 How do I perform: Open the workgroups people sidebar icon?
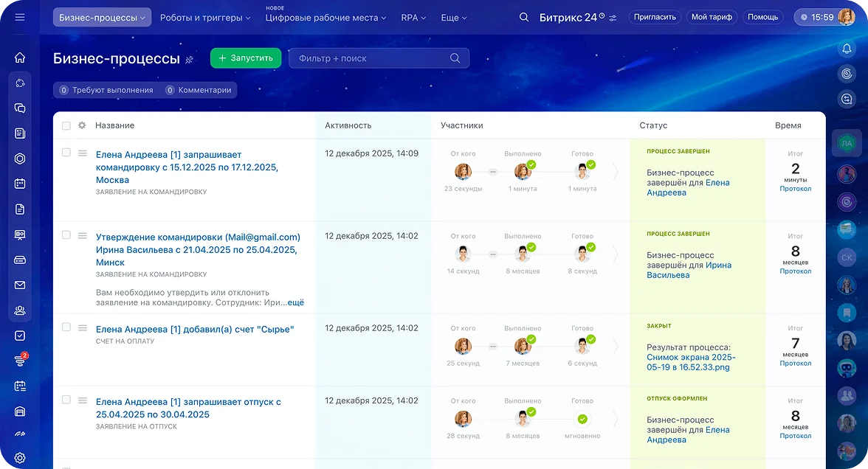click(20, 310)
